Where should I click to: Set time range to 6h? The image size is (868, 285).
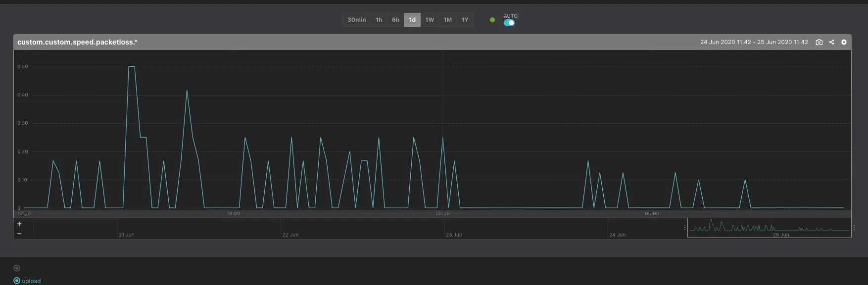395,20
